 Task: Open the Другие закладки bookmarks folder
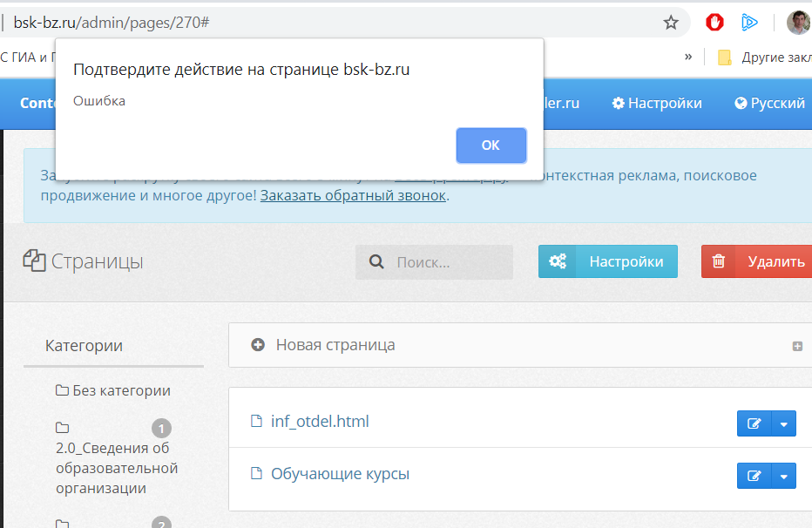762,58
